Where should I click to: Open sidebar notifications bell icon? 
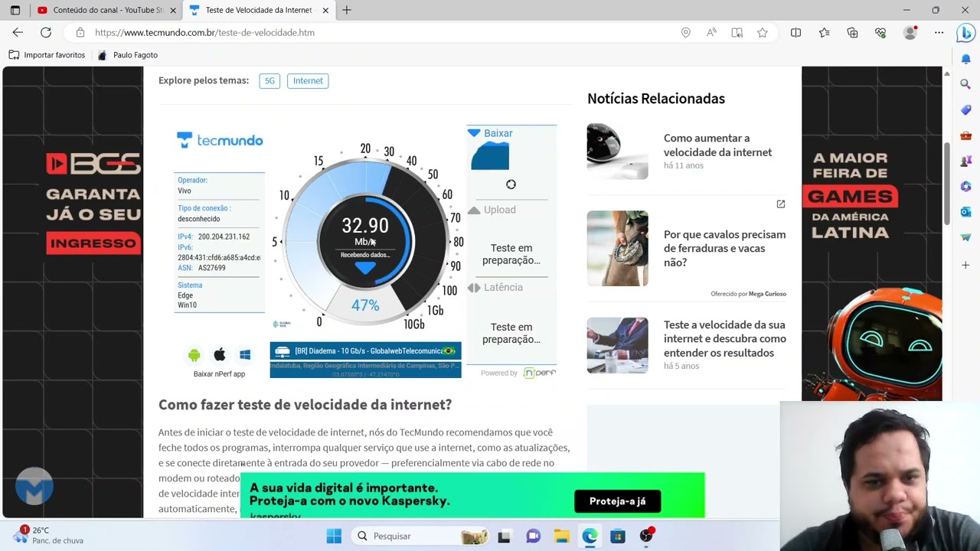point(965,59)
